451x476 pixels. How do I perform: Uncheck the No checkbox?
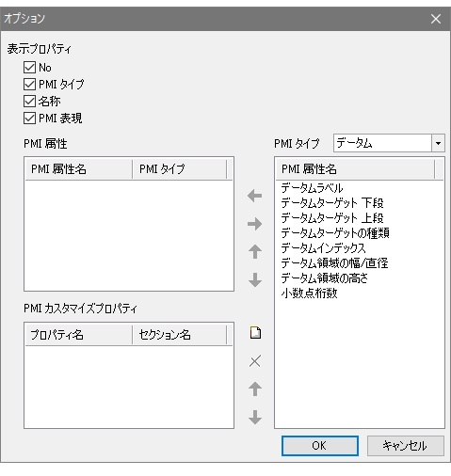click(29, 68)
